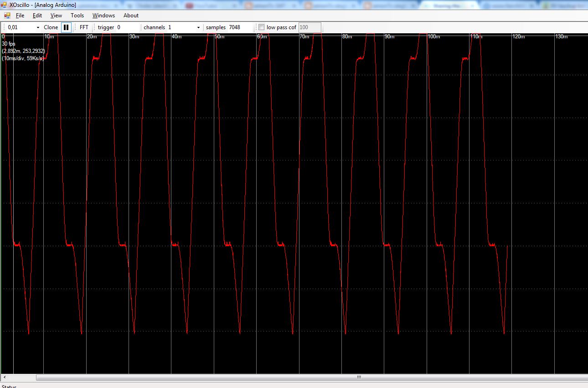Open the Tools menu

[77, 16]
